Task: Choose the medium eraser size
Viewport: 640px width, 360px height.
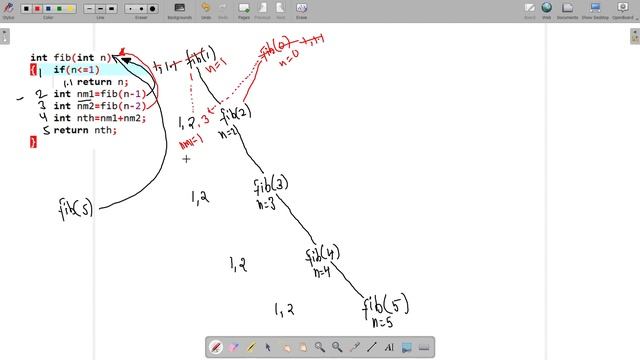Action: click(141, 9)
